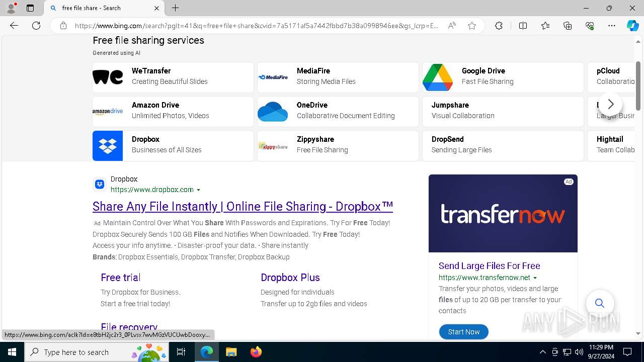Click the address bar URL
This screenshot has height=362, width=644.
[x=257, y=26]
